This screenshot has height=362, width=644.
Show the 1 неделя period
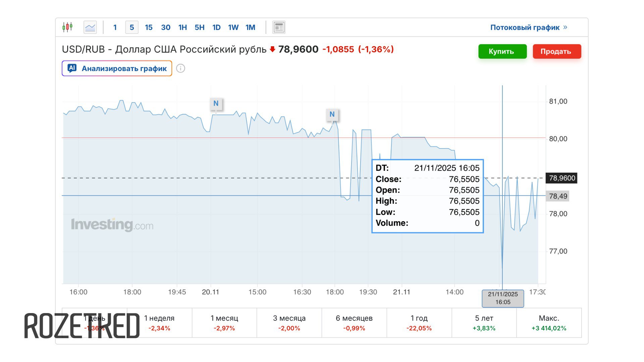pos(159,323)
